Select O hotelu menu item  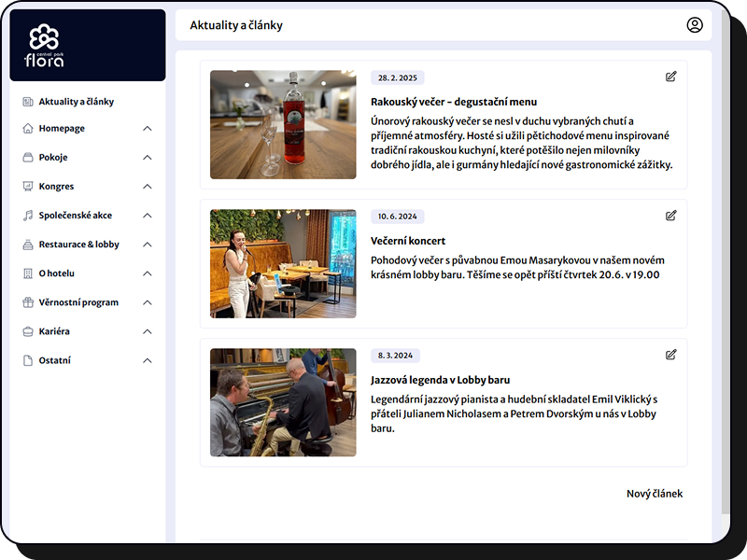click(x=57, y=273)
